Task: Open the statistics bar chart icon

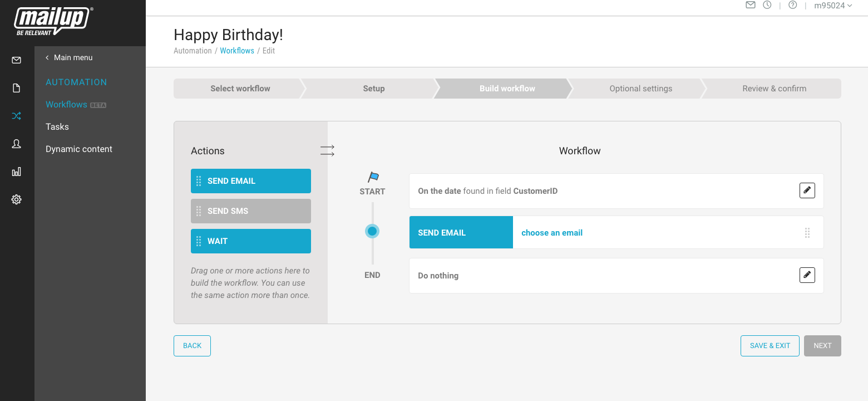Action: coord(17,172)
